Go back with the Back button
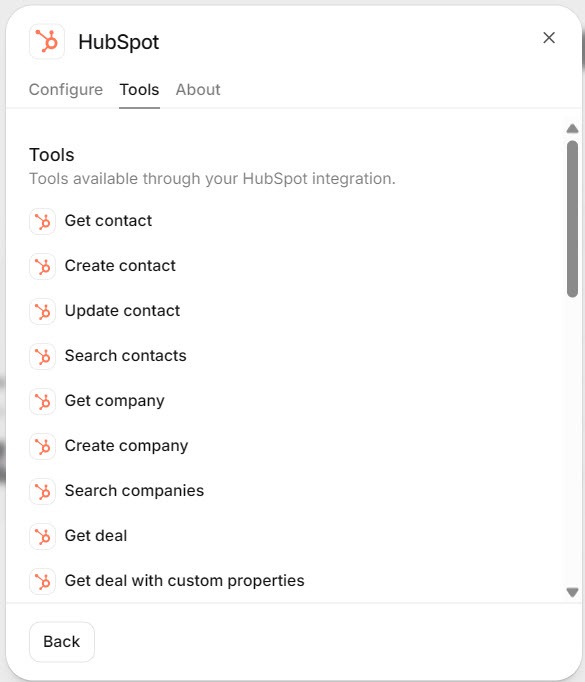Image resolution: width=585 pixels, height=682 pixels. point(62,642)
